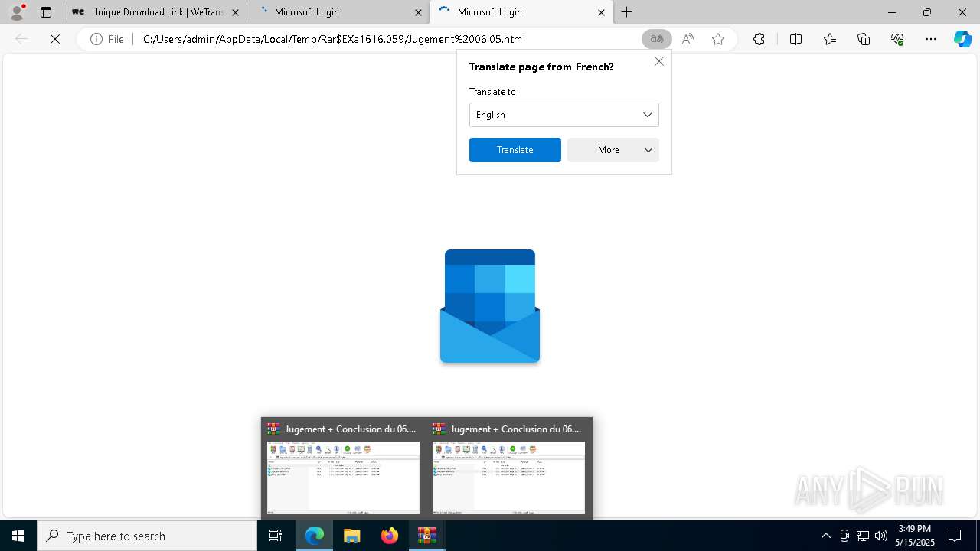Toggle Split screen icon

pos(795,39)
